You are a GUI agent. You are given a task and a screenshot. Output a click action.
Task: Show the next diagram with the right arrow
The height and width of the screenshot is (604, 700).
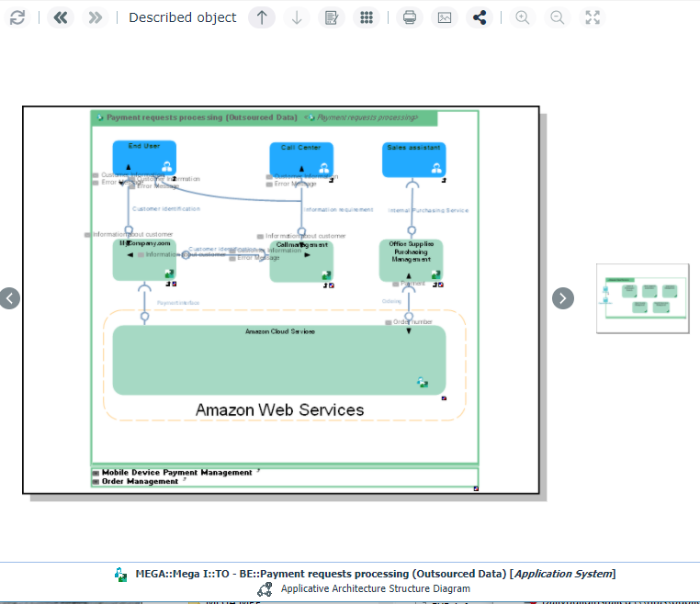coord(562,298)
